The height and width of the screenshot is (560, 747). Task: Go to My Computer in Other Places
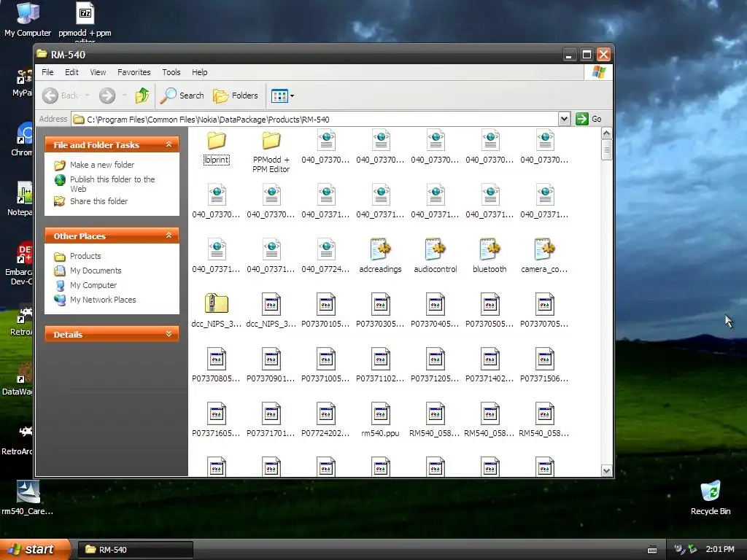click(x=93, y=285)
